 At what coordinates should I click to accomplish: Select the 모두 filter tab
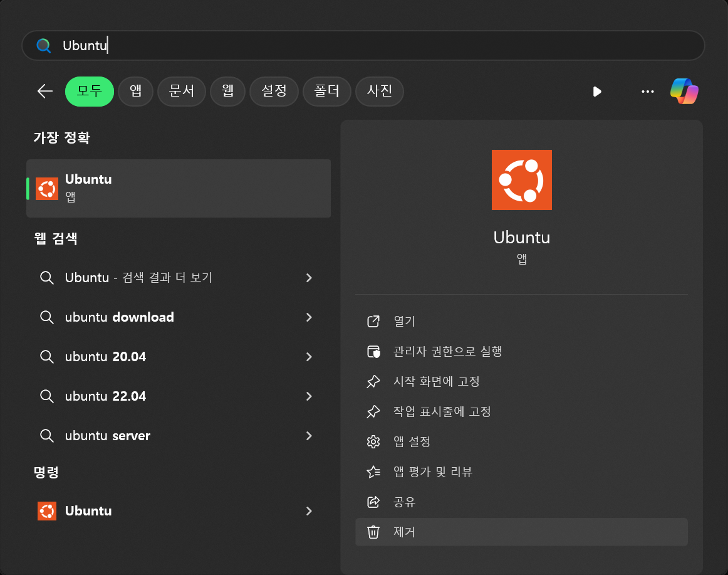pyautogui.click(x=90, y=91)
